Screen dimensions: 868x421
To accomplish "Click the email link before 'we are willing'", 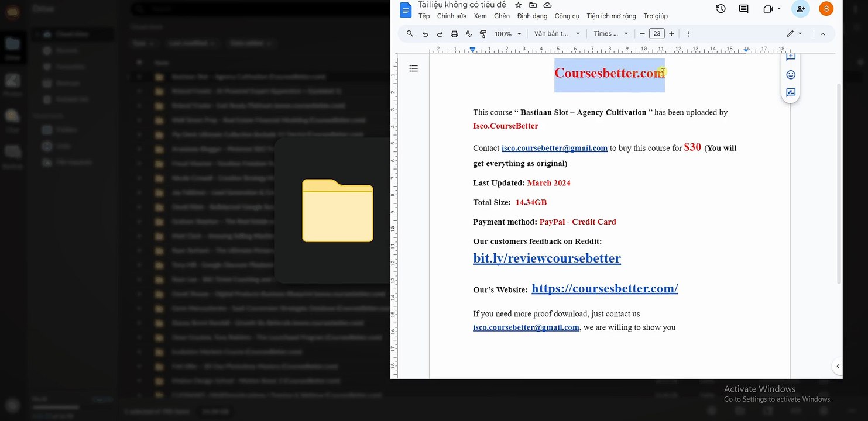I will tap(526, 327).
